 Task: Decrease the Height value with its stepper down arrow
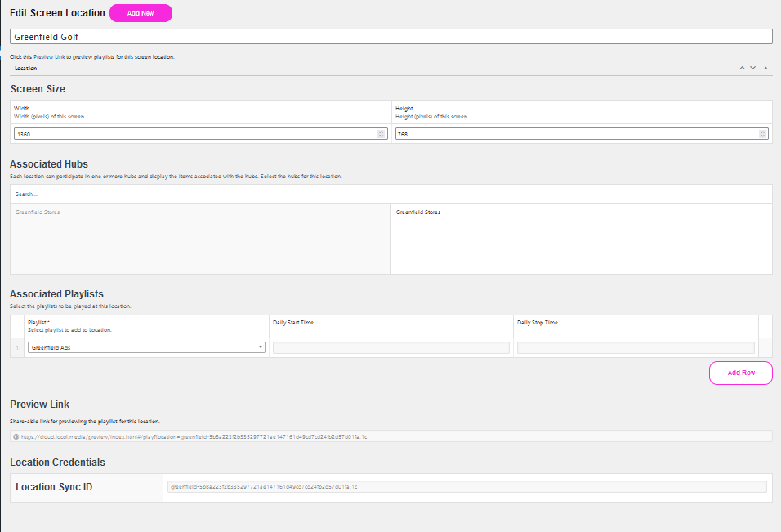763,136
